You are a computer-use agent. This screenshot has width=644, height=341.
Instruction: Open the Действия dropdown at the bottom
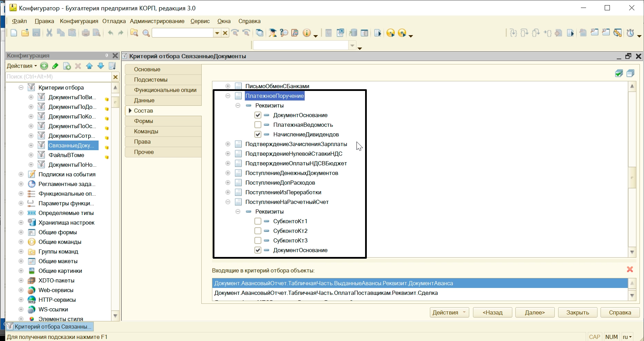449,312
